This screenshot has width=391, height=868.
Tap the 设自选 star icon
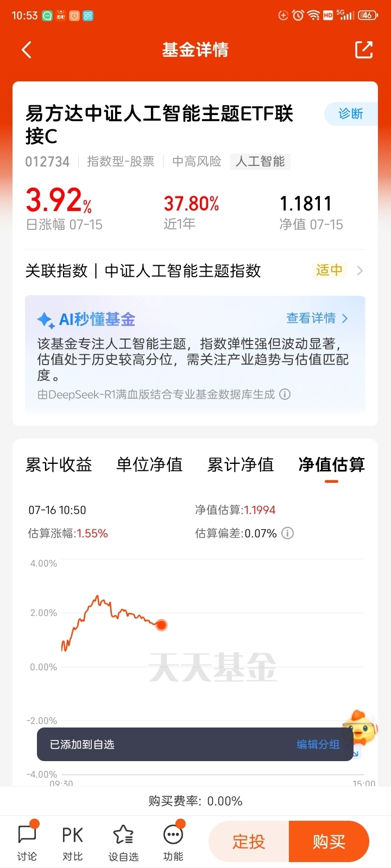pyautogui.click(x=123, y=835)
